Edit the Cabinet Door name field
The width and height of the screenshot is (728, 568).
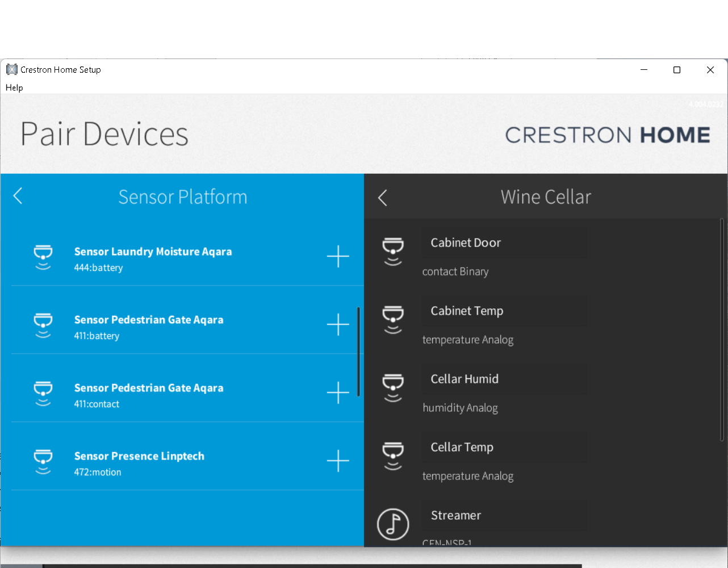tap(504, 243)
